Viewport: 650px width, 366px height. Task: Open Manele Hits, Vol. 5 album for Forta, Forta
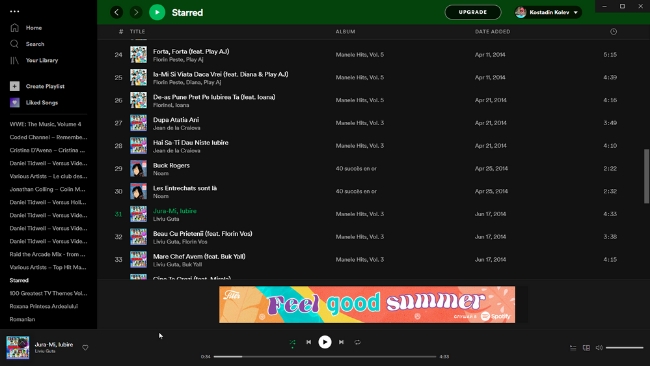coord(360,55)
